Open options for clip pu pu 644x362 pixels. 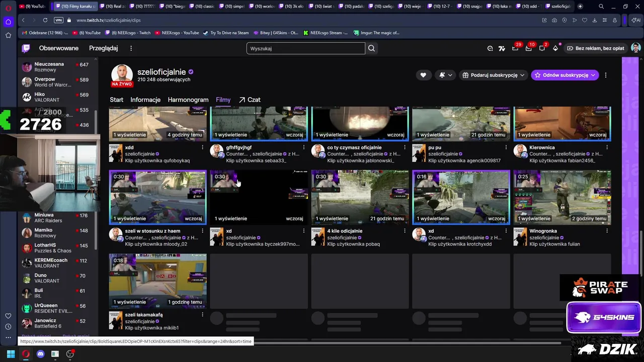(506, 147)
